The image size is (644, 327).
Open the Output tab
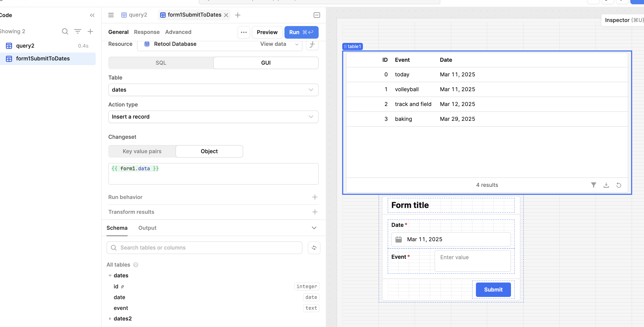(147, 228)
